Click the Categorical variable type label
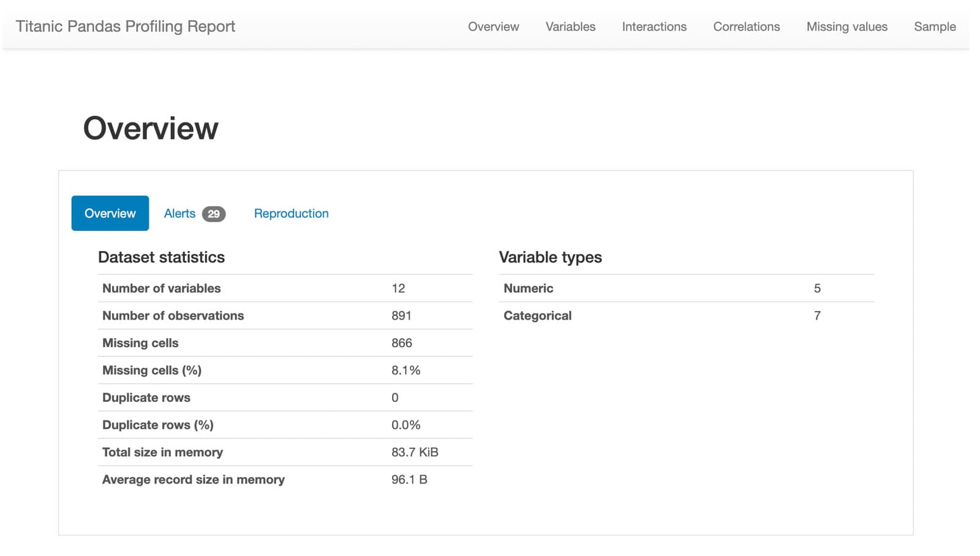Screen dimensions: 980x556 537,316
